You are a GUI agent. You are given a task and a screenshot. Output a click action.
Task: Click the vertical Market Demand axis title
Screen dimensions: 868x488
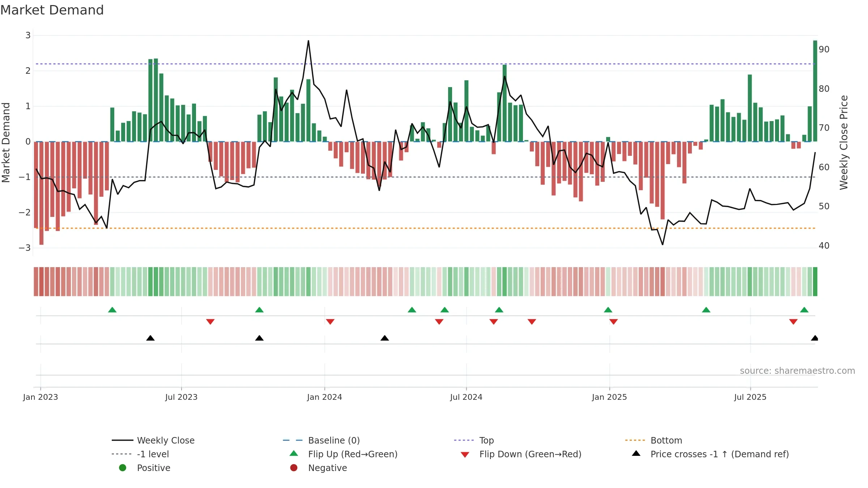click(6, 142)
